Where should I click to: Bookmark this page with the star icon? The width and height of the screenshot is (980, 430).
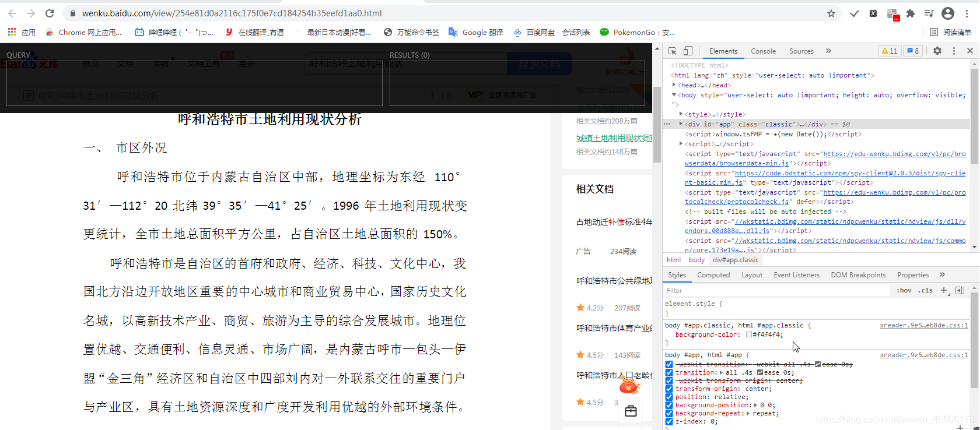(831, 13)
